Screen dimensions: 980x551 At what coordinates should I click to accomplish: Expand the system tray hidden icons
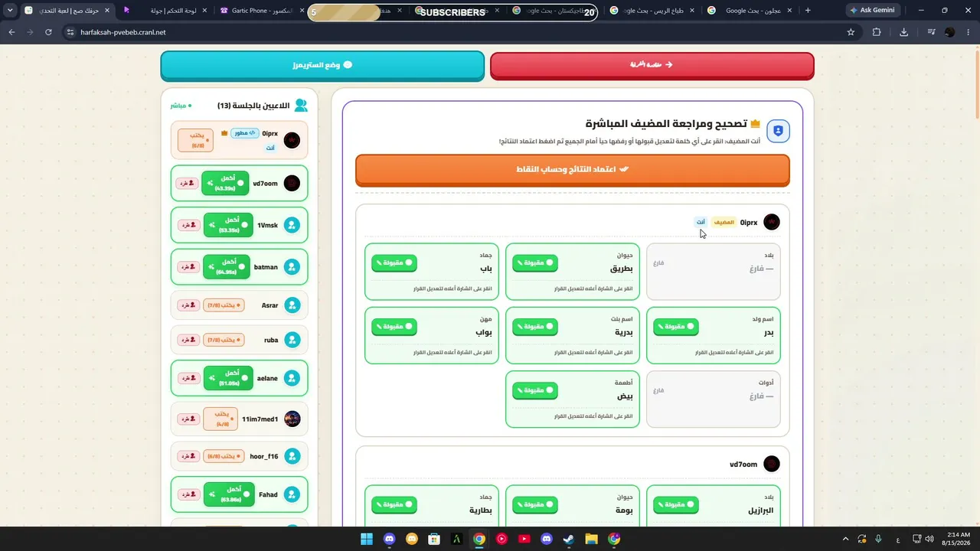[x=845, y=539]
